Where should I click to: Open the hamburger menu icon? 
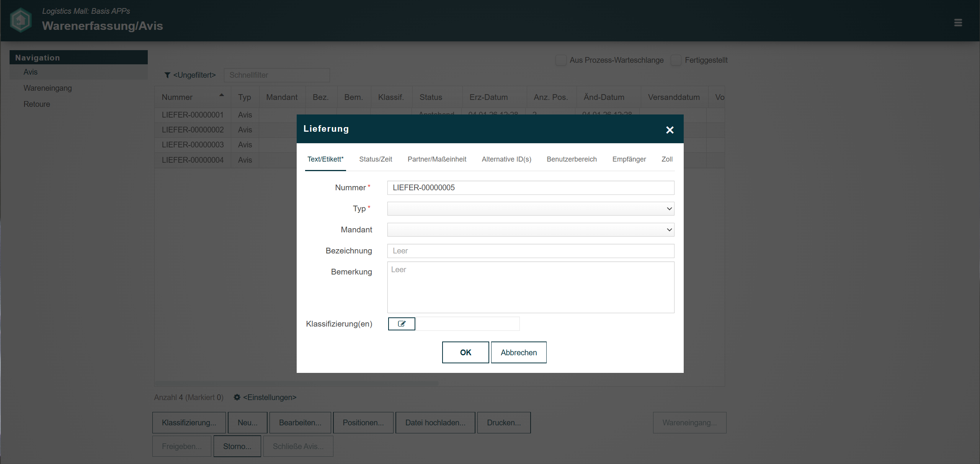click(958, 23)
